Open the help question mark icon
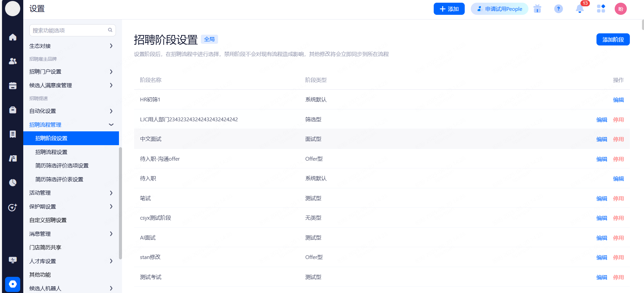 click(558, 9)
